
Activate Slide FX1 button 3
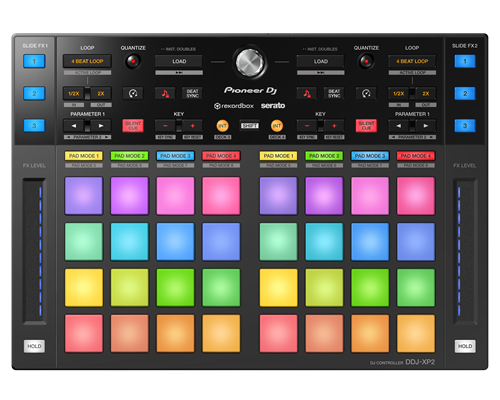click(x=34, y=126)
